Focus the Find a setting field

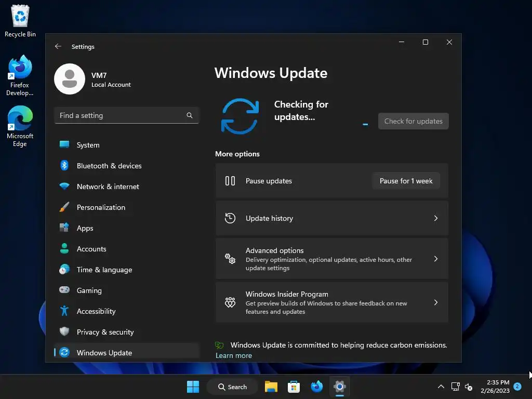127,115
